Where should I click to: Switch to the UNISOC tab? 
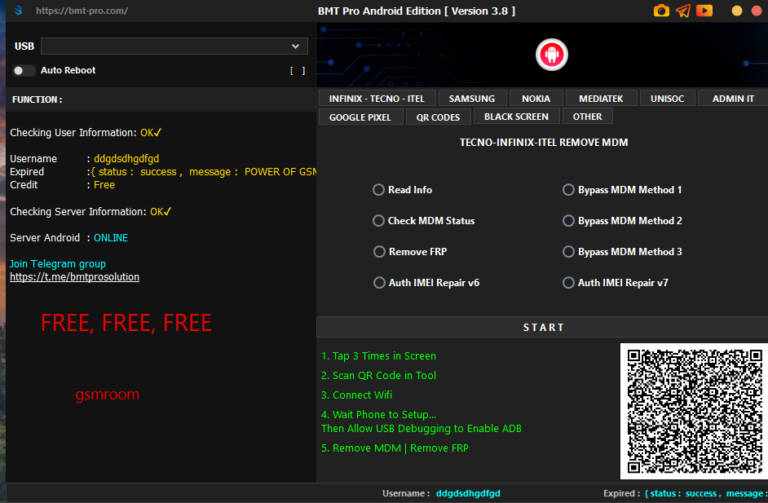pos(667,98)
